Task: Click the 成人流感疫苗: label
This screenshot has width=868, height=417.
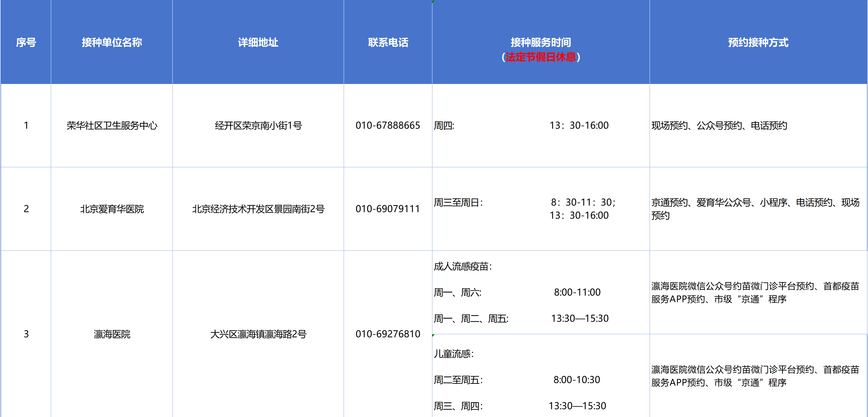Action: pyautogui.click(x=463, y=266)
